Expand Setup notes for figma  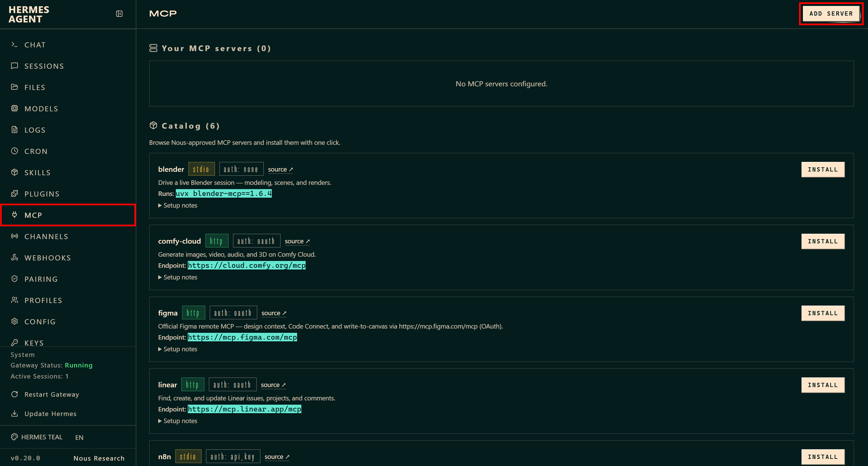point(178,349)
